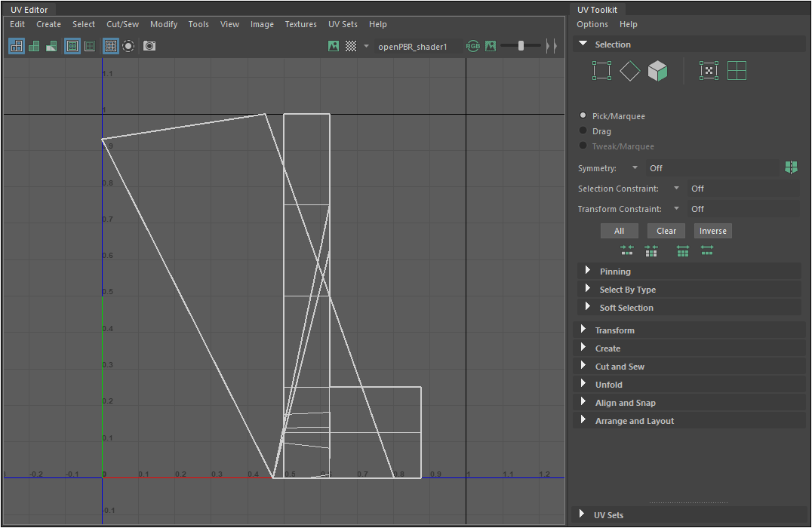Click the Inverse selection button

[712, 231]
